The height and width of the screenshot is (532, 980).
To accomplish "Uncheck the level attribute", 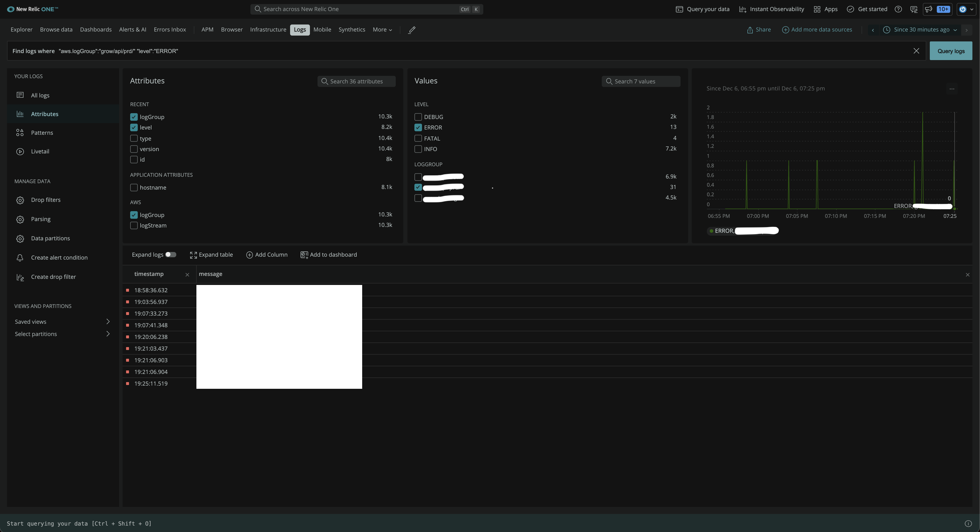I will pos(134,128).
